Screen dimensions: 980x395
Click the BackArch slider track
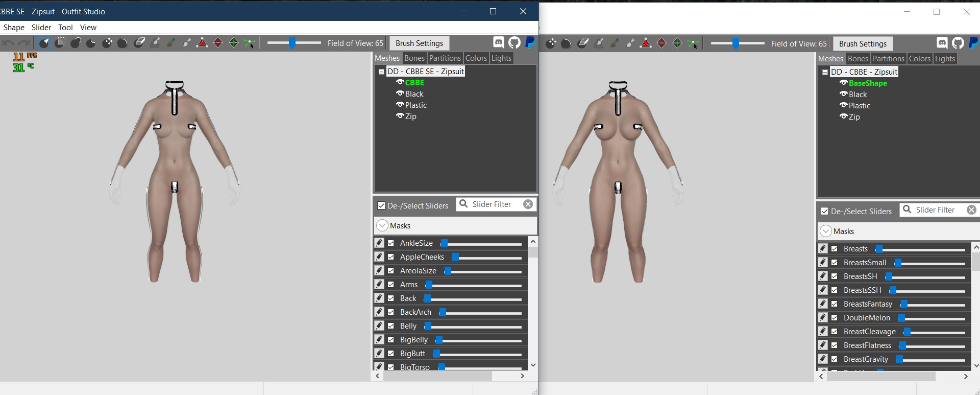pos(481,312)
